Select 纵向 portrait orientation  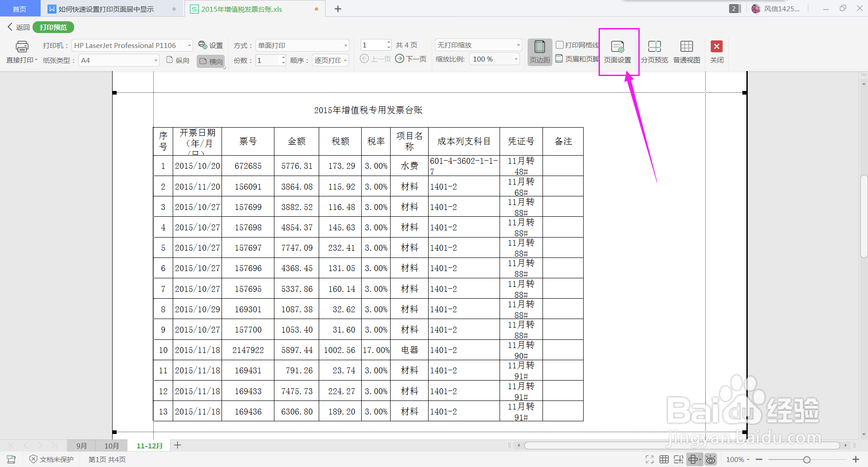(178, 59)
